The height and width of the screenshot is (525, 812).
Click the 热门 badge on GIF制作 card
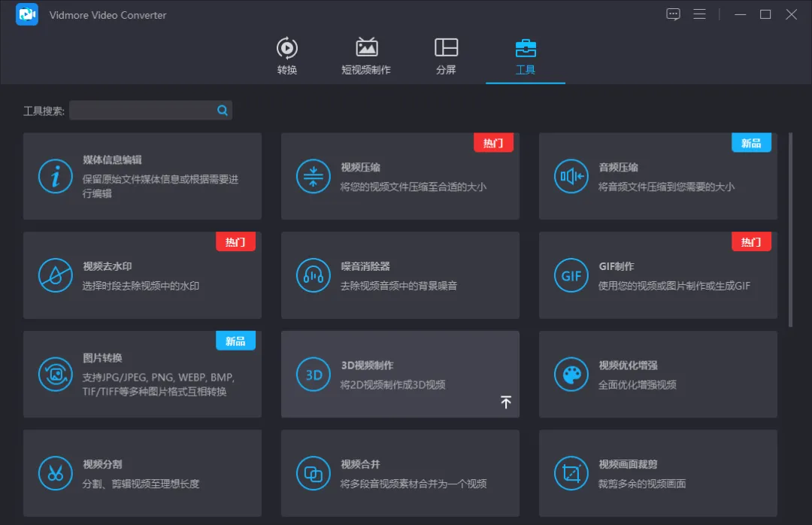(751, 242)
